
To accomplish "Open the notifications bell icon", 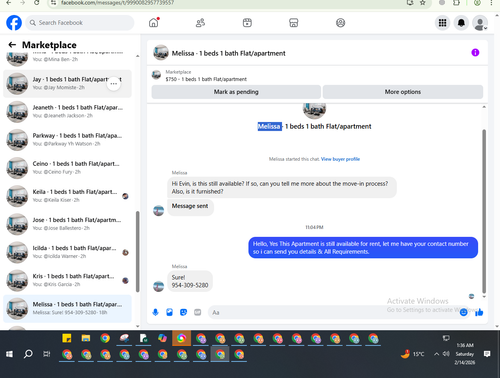I will click(x=461, y=23).
